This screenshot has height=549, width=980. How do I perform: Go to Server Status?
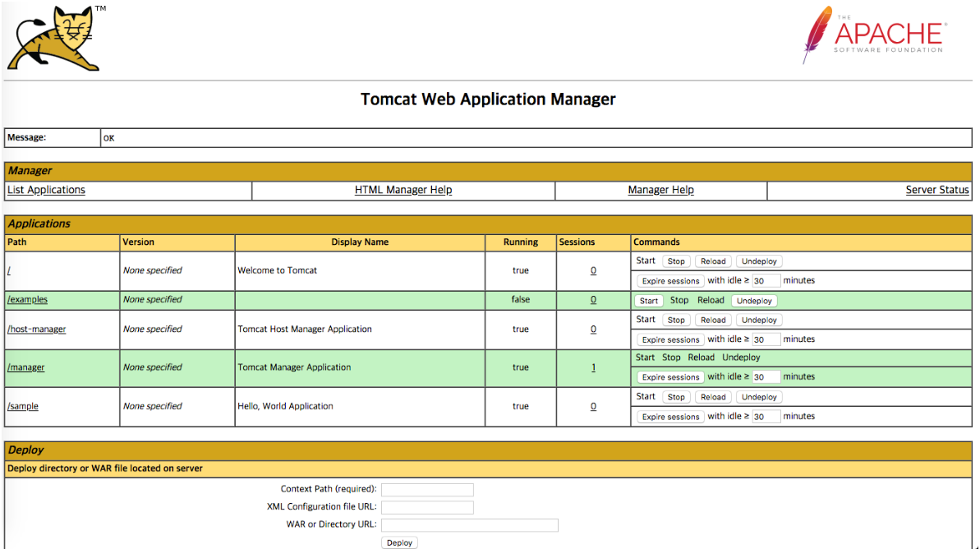click(x=937, y=190)
